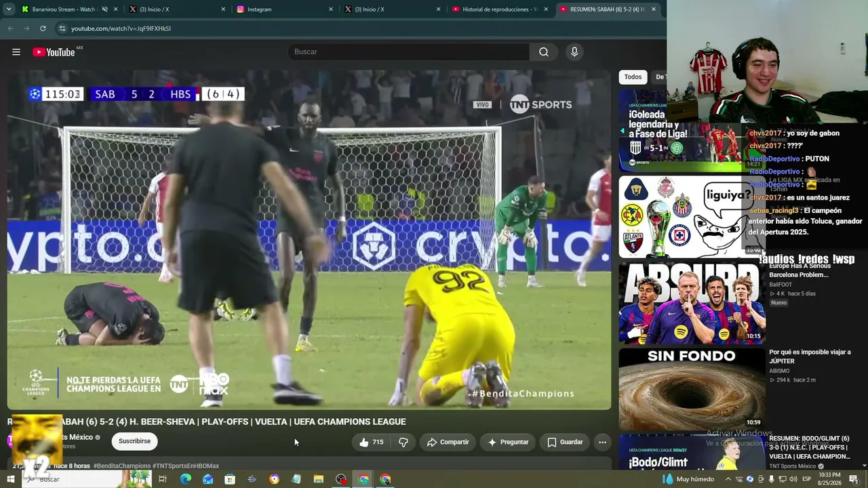The height and width of the screenshot is (488, 868).
Task: Click the browser forward arrow
Action: coord(26,28)
